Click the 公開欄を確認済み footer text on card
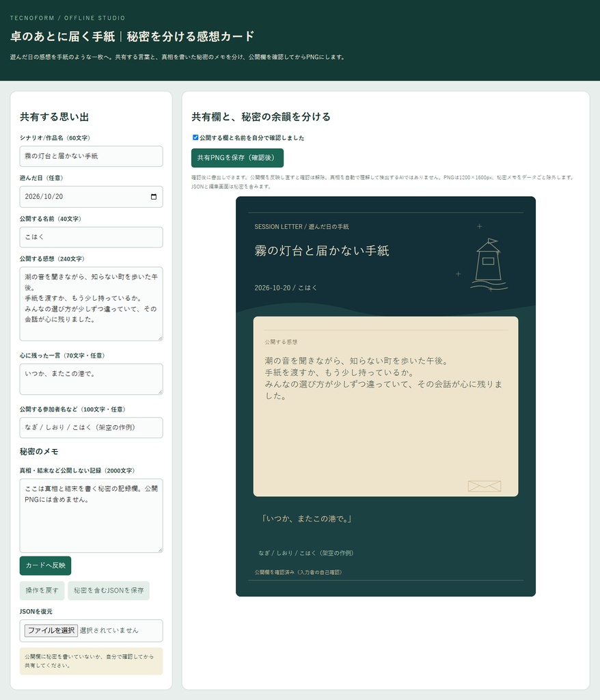600x700 pixels. point(298,572)
